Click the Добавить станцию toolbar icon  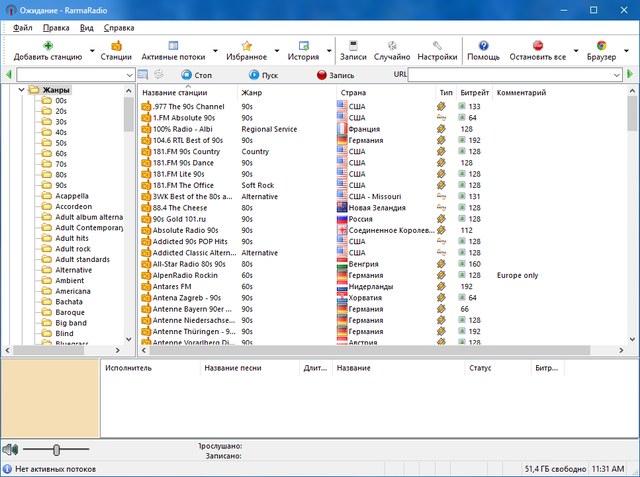47,46
